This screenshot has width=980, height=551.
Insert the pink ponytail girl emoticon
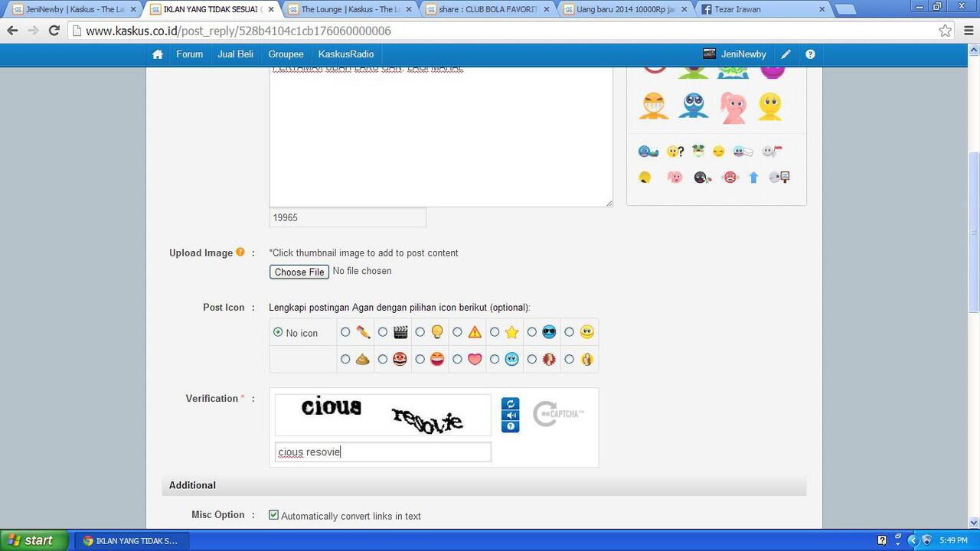tap(733, 108)
